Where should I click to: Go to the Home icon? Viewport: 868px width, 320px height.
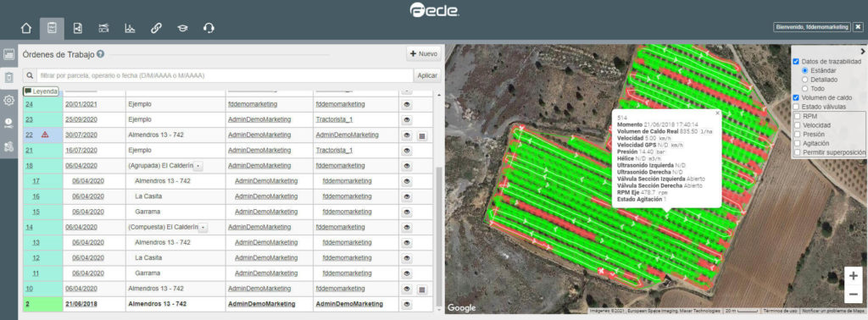point(26,29)
